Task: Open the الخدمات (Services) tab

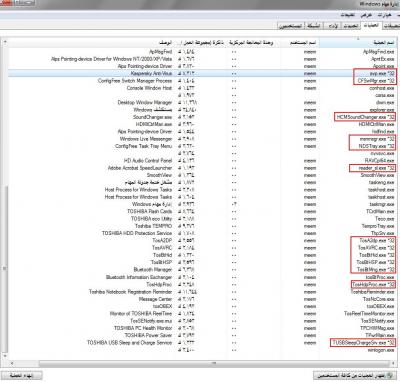Action: point(351,26)
